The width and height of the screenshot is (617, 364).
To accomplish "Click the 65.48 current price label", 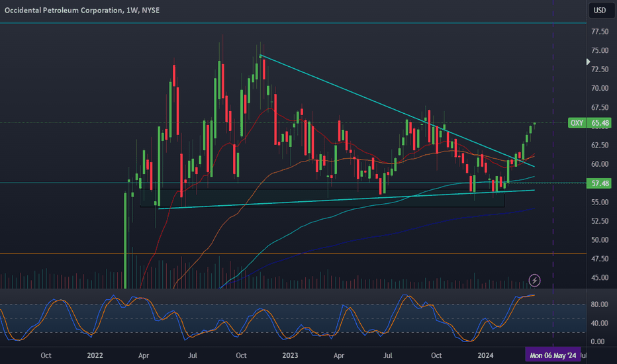I will (x=600, y=123).
